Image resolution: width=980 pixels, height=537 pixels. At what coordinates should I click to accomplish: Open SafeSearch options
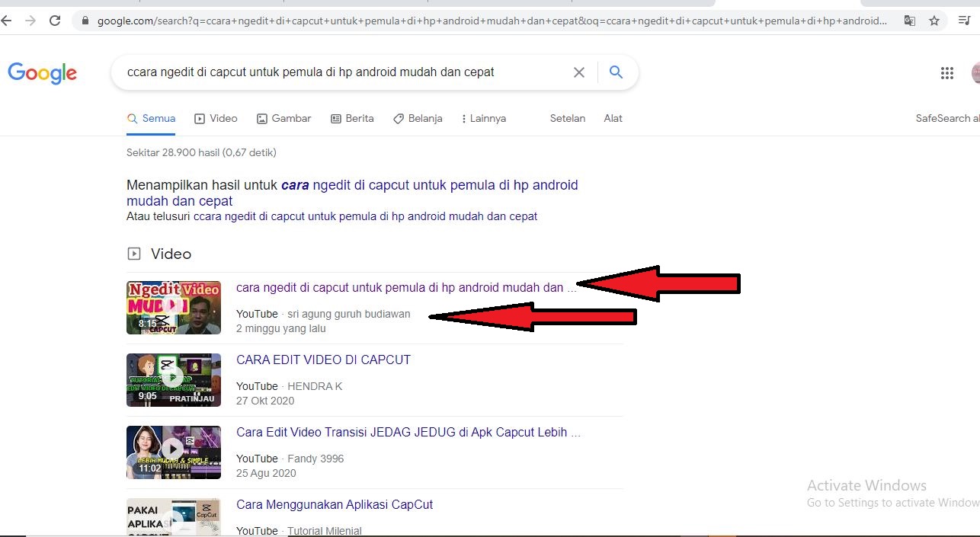(946, 118)
